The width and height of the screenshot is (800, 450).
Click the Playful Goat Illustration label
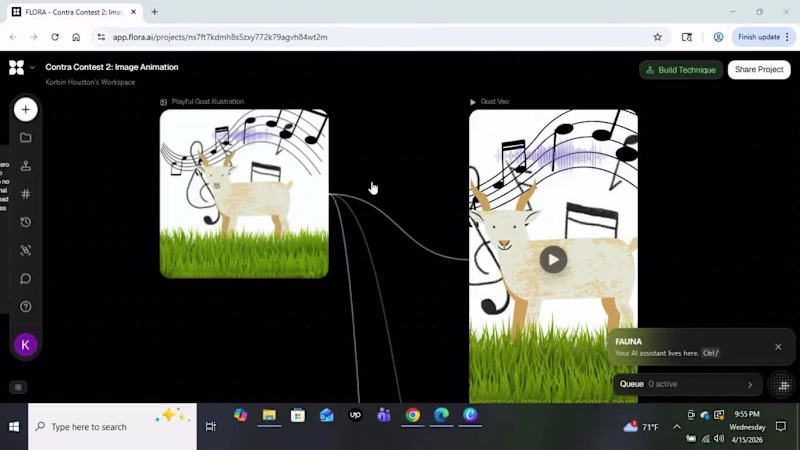(208, 102)
